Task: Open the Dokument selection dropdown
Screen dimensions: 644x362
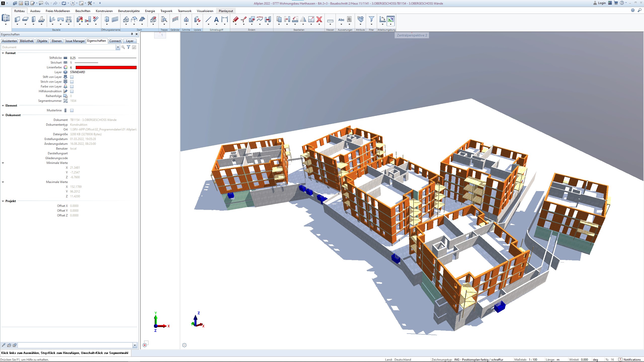Action: (117, 47)
